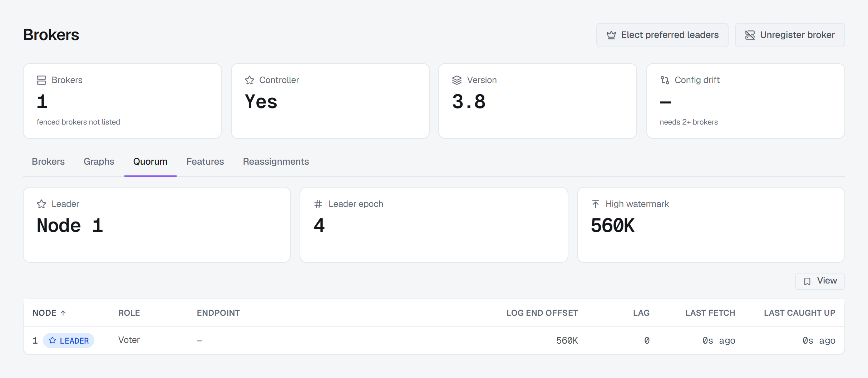
Task: Click the bookmark icon on the View button
Action: [807, 281]
